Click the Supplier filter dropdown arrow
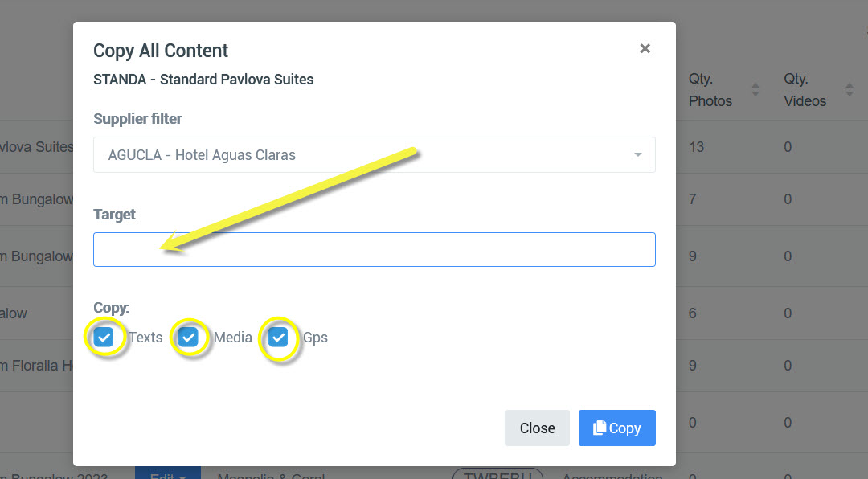The height and width of the screenshot is (479, 868). point(638,155)
